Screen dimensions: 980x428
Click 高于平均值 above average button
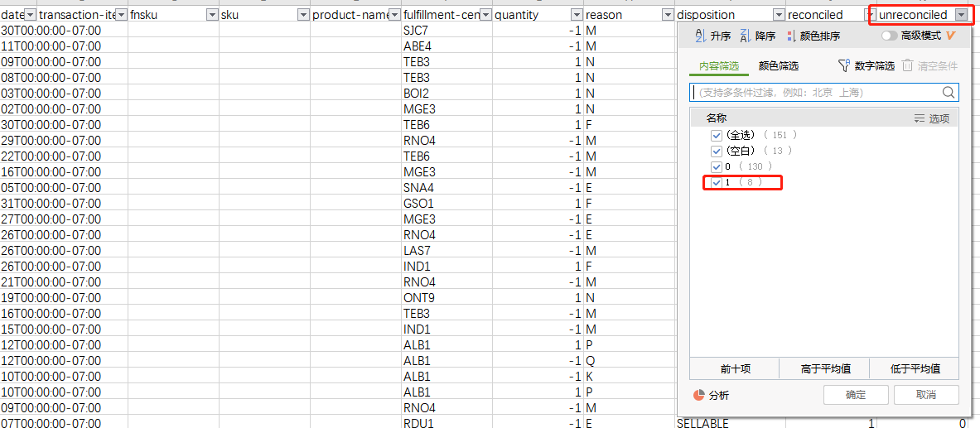[x=825, y=369]
